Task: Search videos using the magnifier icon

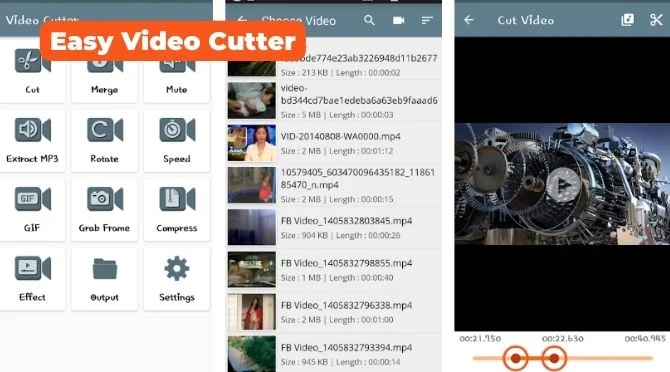Action: (370, 20)
